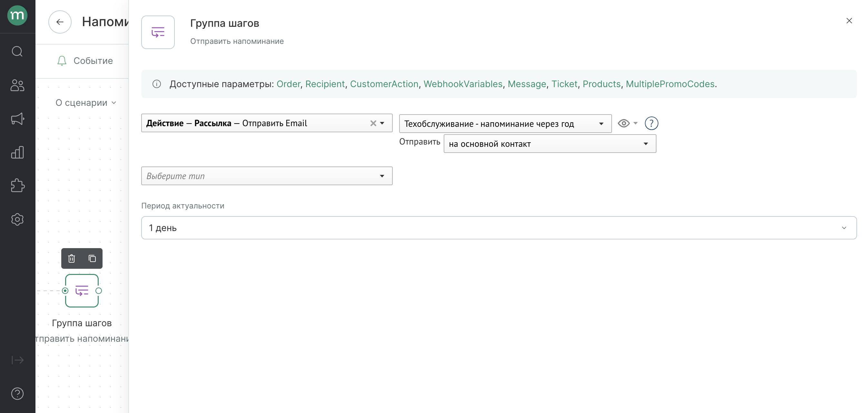Click the node's input connector

click(x=65, y=291)
